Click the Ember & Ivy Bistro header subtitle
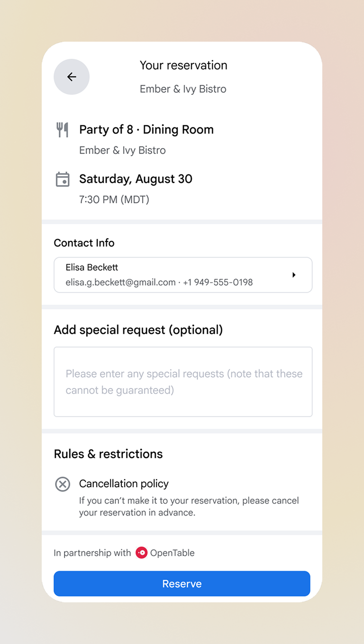The image size is (364, 644). (183, 89)
